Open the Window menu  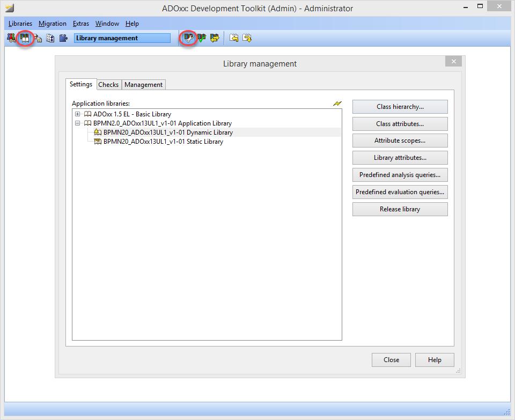tap(107, 24)
